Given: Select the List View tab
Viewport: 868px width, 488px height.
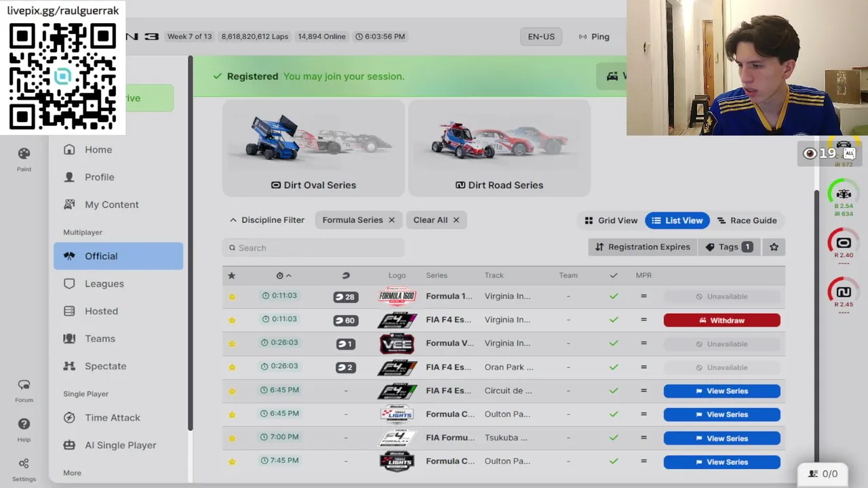Looking at the screenshot, I should (677, 220).
